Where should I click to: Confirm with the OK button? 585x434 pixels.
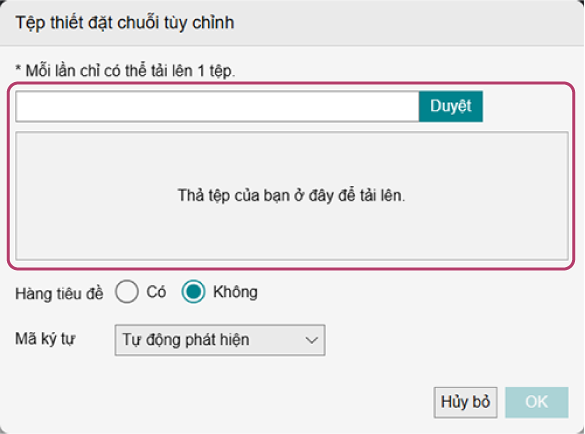[x=537, y=402]
